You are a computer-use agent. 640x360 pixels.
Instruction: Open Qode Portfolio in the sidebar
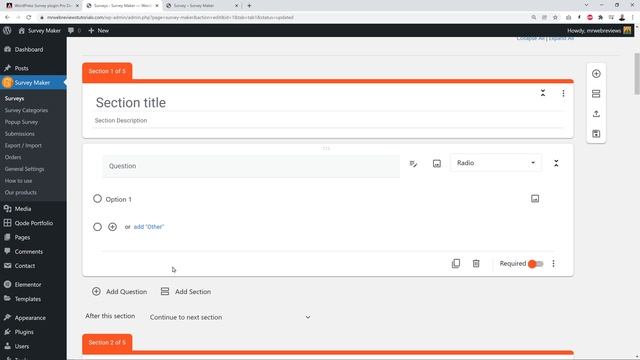click(33, 223)
